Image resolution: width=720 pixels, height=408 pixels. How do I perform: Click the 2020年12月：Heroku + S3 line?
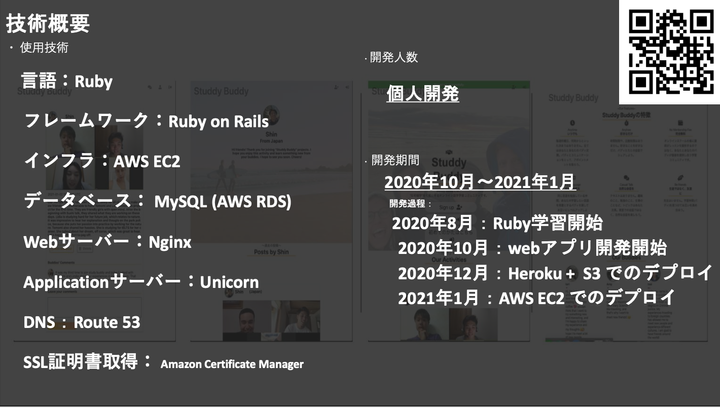pyautogui.click(x=555, y=273)
